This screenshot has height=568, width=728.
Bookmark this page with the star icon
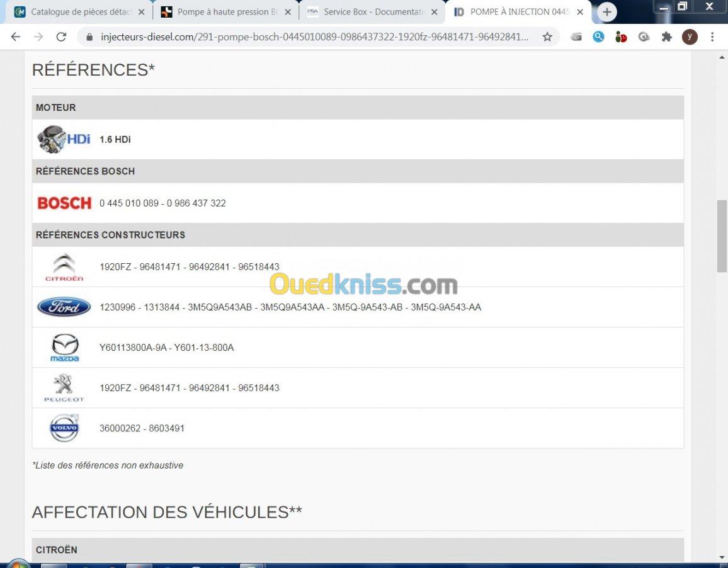pyautogui.click(x=547, y=37)
